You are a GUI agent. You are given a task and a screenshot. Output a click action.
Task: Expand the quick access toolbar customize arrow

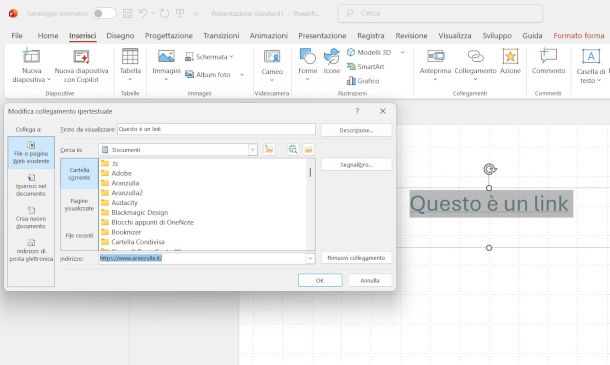[x=196, y=13]
